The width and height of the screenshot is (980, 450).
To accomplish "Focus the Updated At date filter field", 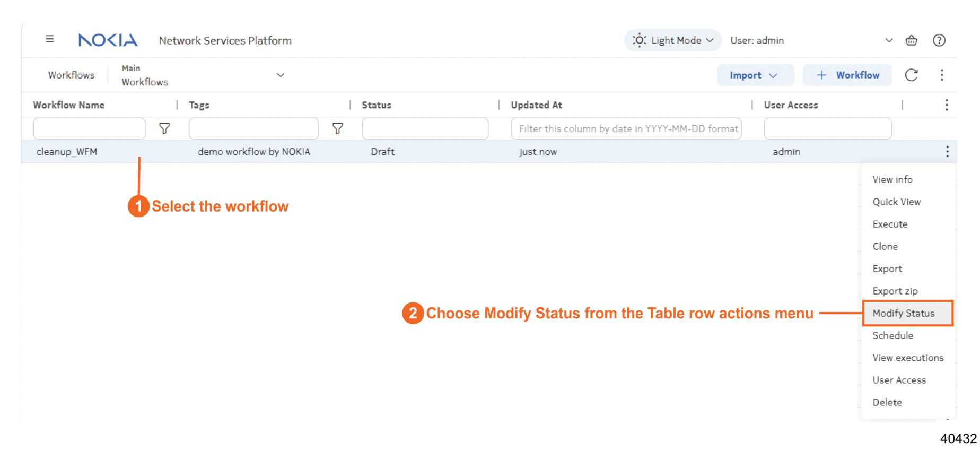I will pos(626,128).
